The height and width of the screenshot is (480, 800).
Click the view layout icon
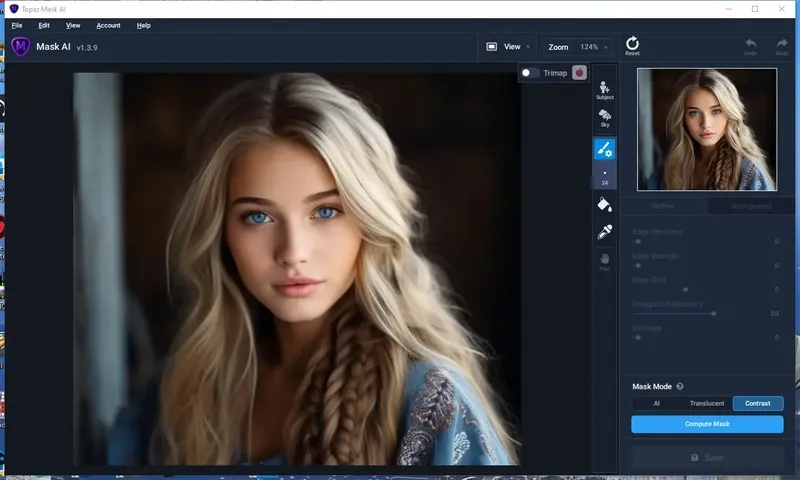click(491, 46)
